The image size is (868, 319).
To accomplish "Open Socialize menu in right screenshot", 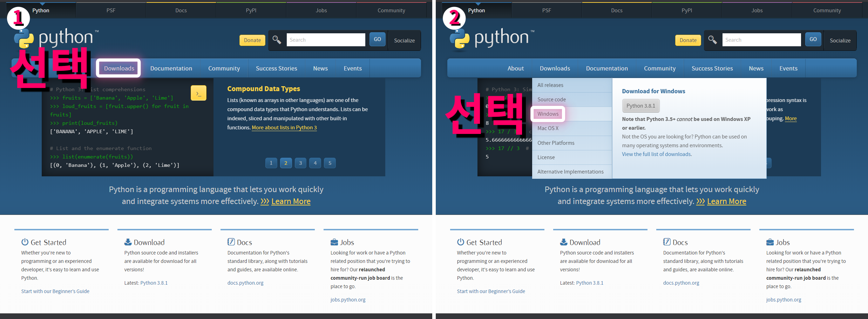I will click(840, 40).
